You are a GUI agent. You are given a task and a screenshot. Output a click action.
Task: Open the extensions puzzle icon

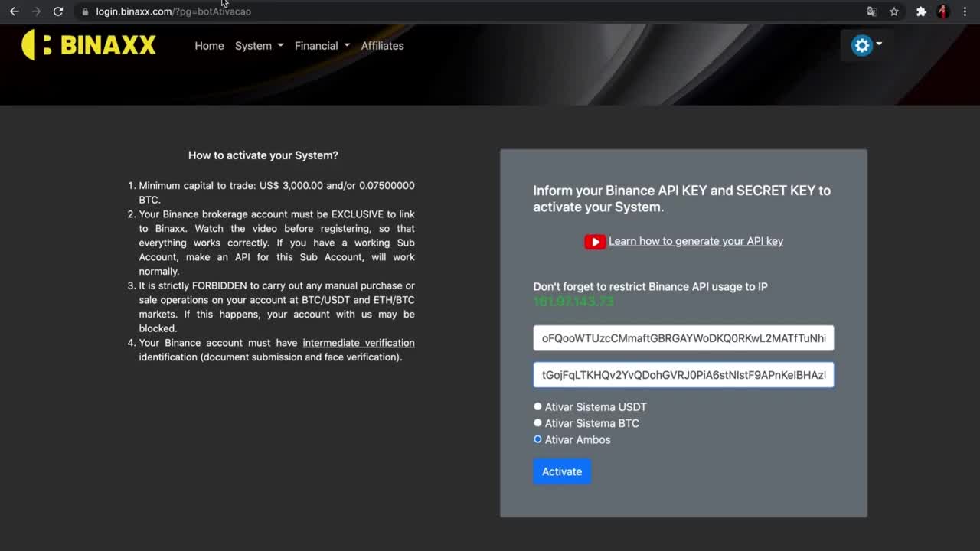pos(921,11)
